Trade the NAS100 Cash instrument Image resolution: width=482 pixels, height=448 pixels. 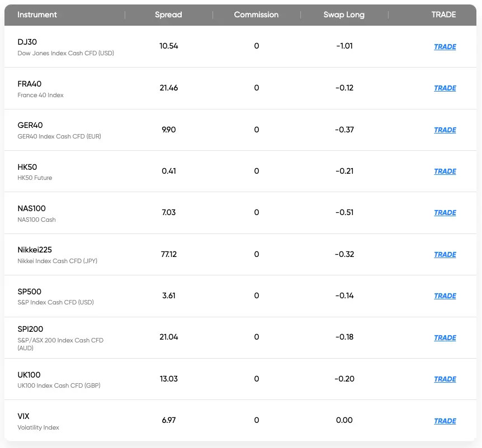(x=445, y=213)
